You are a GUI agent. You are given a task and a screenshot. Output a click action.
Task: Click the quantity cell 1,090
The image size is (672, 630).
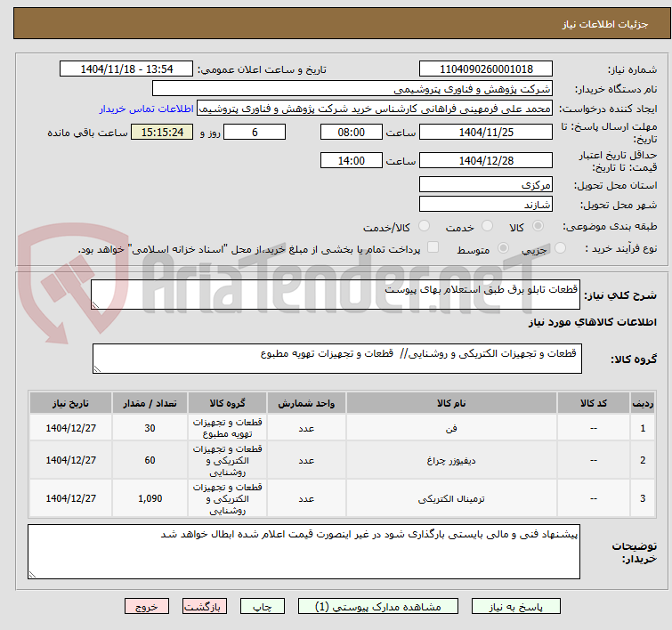click(x=150, y=498)
